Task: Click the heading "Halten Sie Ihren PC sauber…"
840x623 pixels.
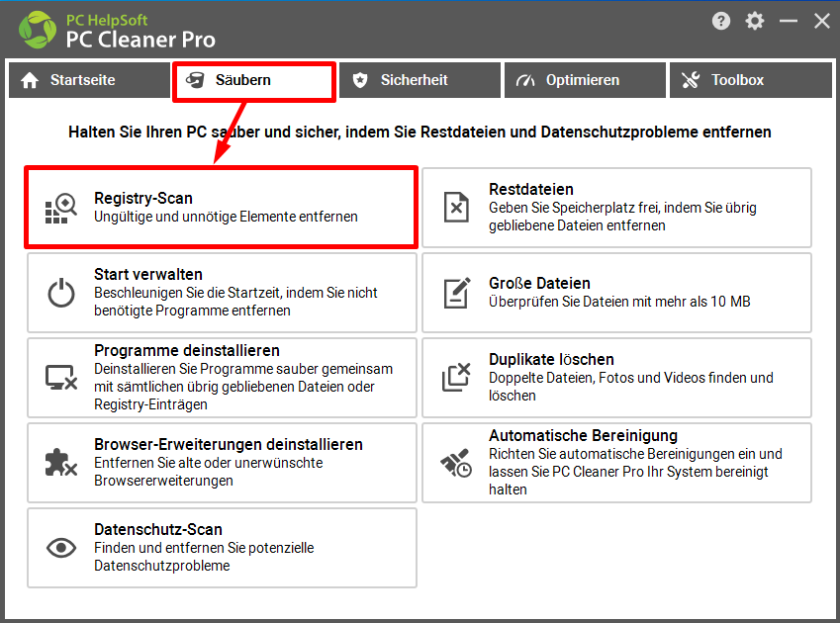Action: pos(420,133)
